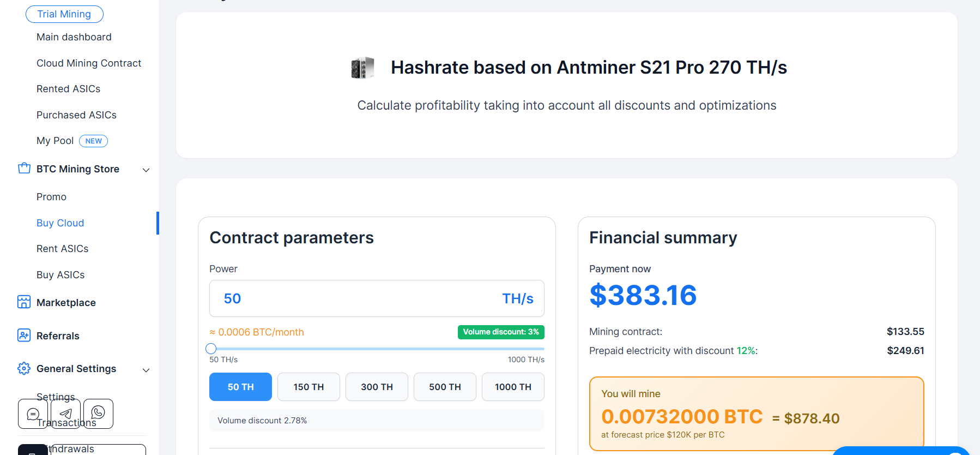Select the 50 TH preset
The height and width of the screenshot is (455, 980).
coord(240,387)
